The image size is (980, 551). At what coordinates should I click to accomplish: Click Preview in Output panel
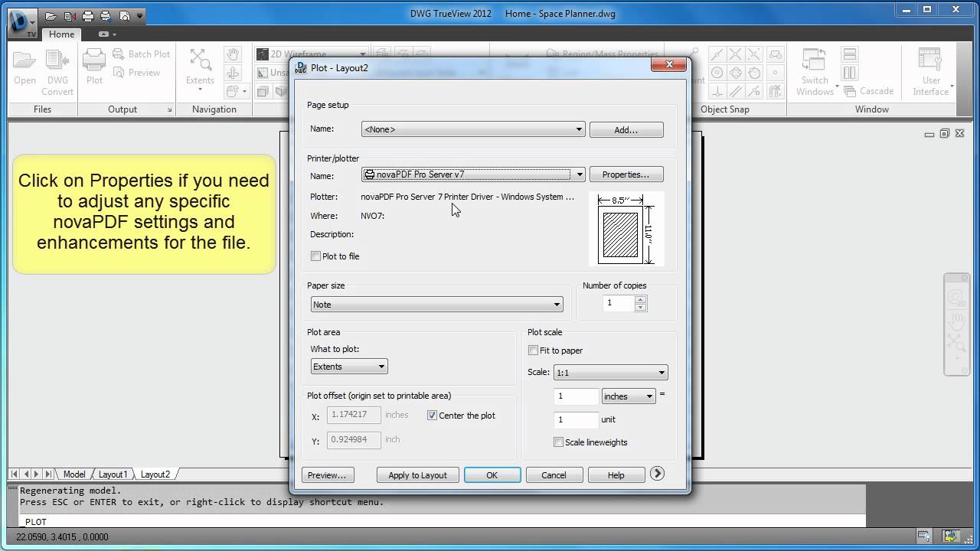pyautogui.click(x=136, y=73)
